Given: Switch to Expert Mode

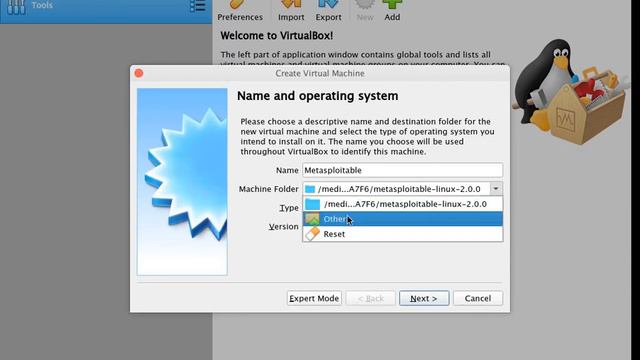Looking at the screenshot, I should (x=314, y=298).
